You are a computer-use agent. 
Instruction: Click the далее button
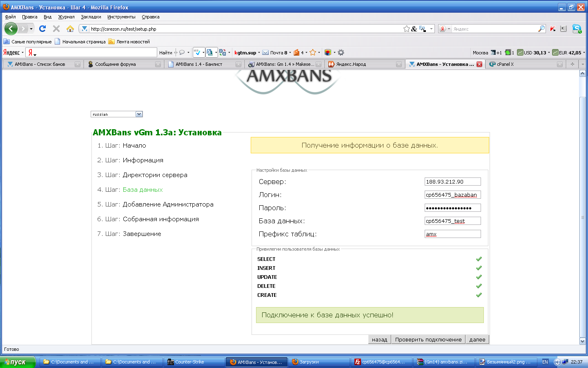[477, 339]
